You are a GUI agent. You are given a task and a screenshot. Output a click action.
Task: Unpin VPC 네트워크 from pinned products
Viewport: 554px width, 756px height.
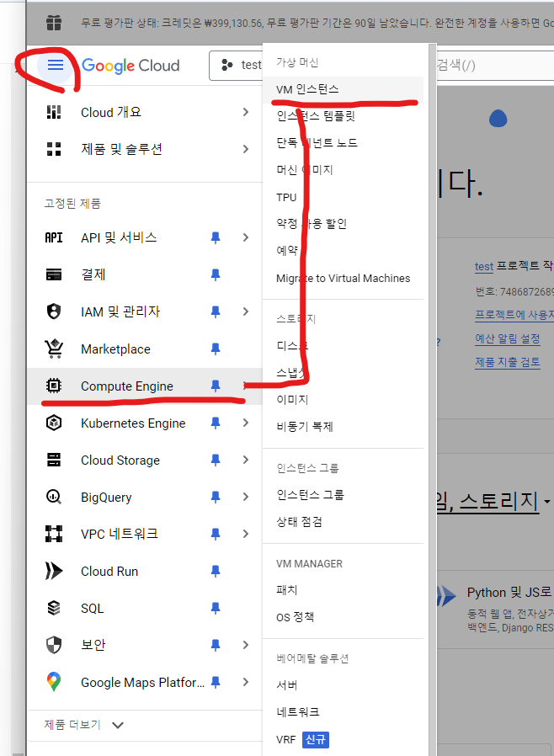(216, 535)
